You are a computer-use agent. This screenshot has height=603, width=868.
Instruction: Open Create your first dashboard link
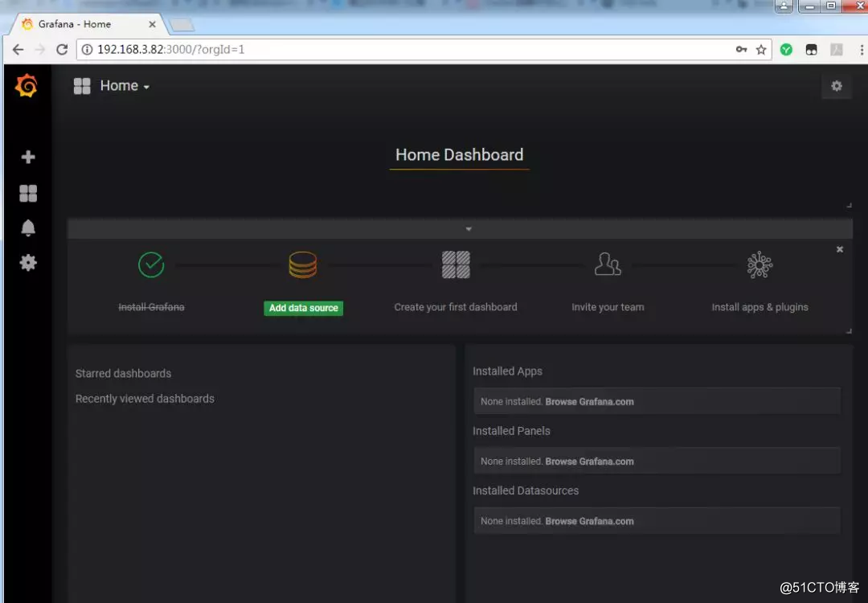pyautogui.click(x=456, y=307)
